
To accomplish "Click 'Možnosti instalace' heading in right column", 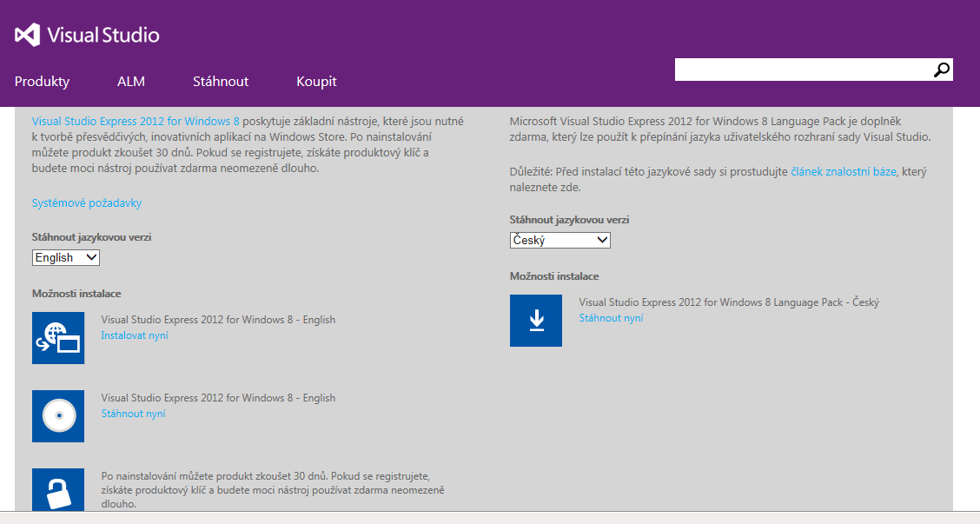I will coord(553,275).
